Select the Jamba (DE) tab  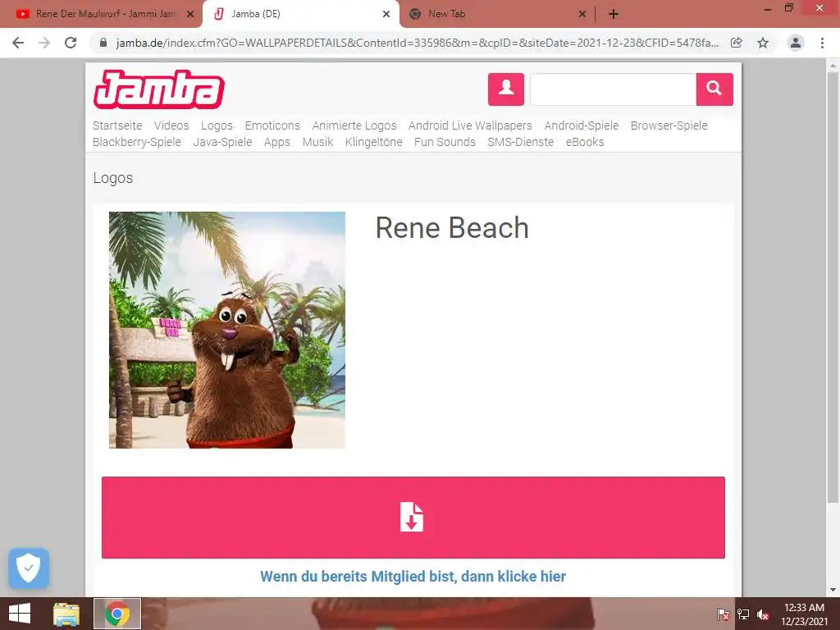[300, 14]
